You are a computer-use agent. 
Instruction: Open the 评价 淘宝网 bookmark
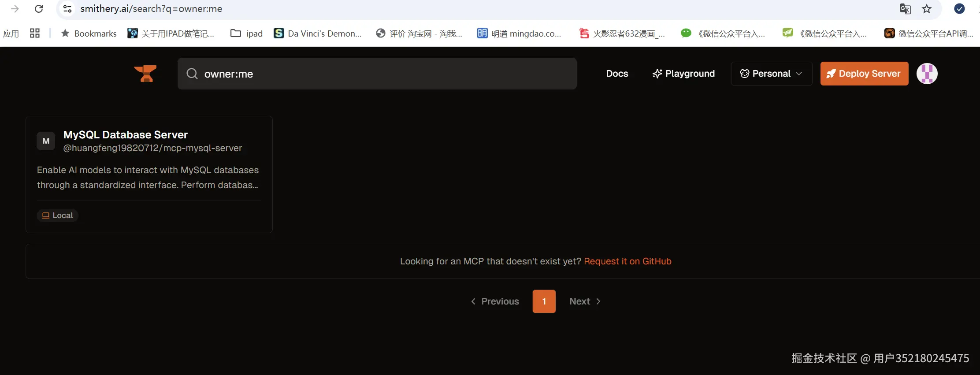click(x=419, y=33)
